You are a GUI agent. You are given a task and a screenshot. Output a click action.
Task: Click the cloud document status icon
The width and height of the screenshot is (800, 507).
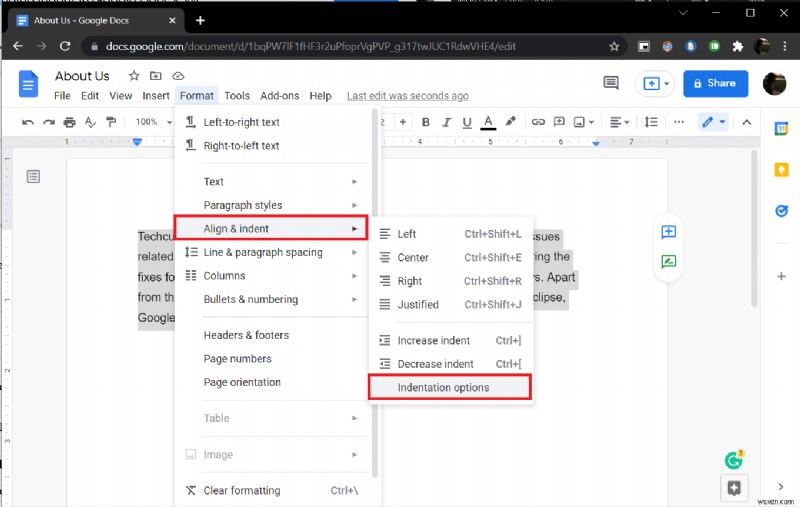click(178, 76)
